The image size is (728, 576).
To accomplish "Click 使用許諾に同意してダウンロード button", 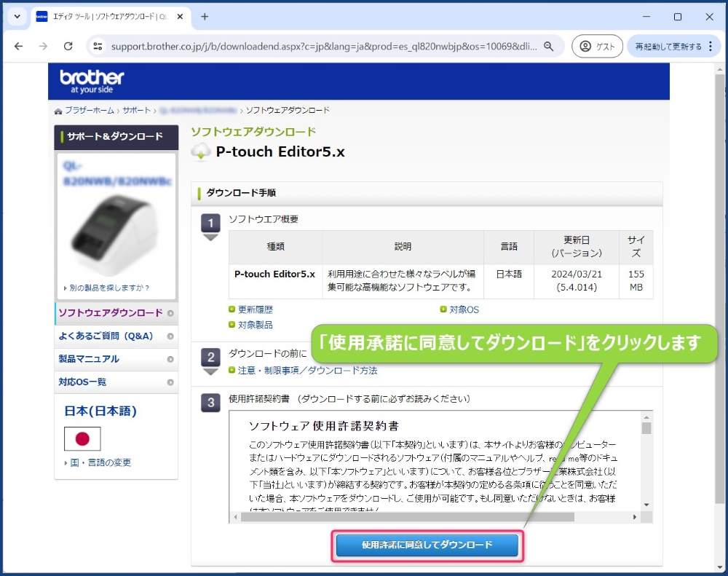I will [x=427, y=545].
